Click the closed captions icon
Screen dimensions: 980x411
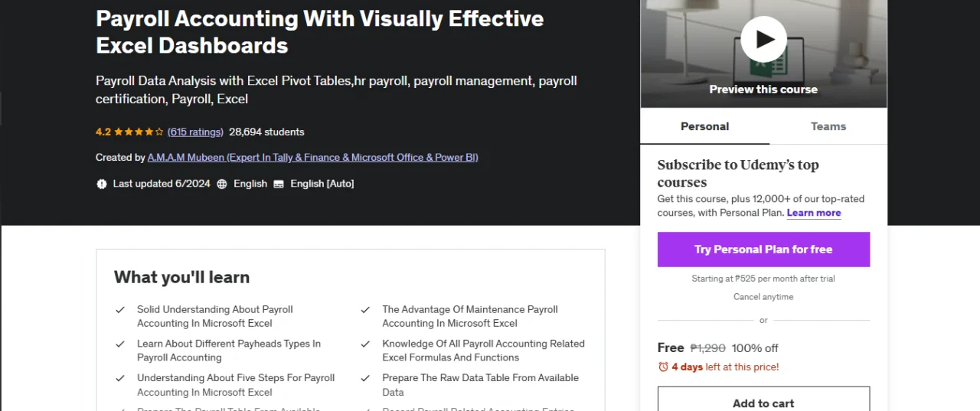279,184
